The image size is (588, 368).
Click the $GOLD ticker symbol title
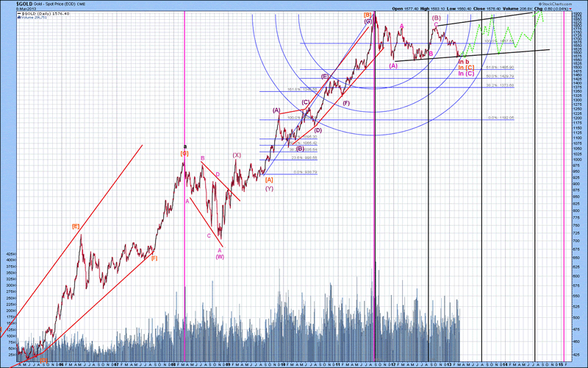coord(12,3)
